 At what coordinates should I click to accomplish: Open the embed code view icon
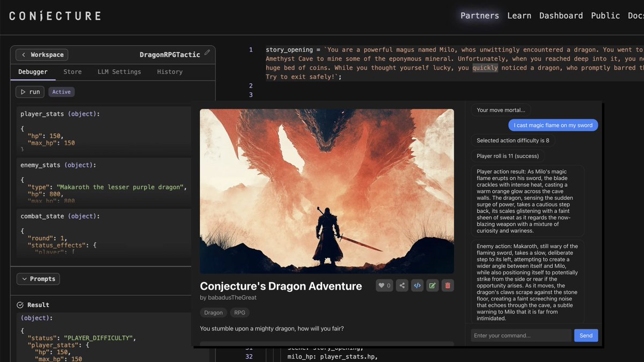tap(417, 285)
